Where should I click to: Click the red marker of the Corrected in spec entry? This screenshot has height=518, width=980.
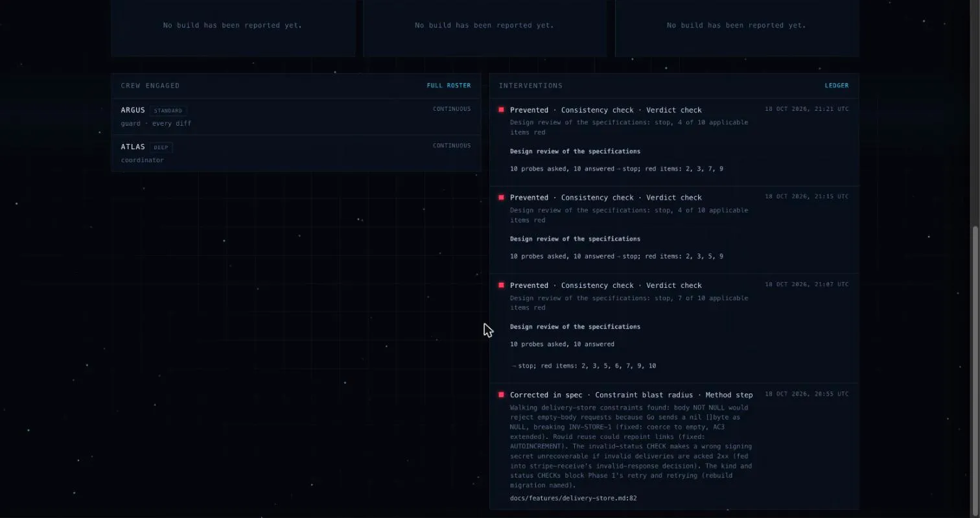501,395
